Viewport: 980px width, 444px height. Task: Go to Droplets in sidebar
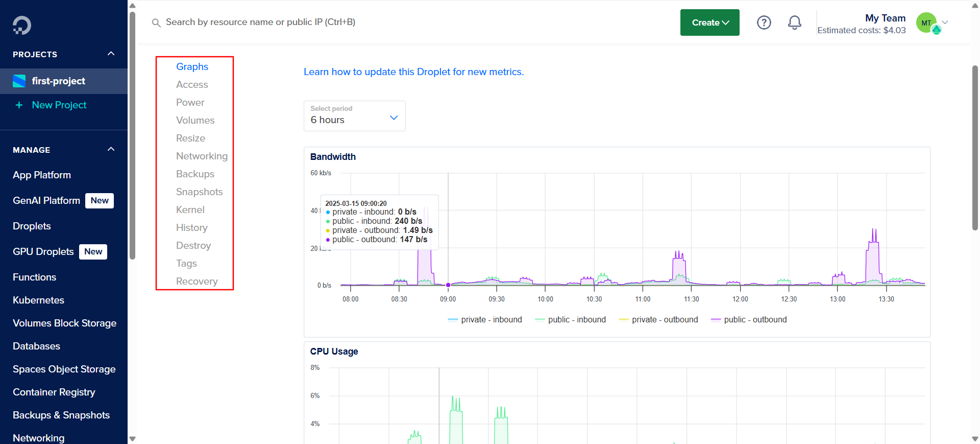[x=32, y=226]
